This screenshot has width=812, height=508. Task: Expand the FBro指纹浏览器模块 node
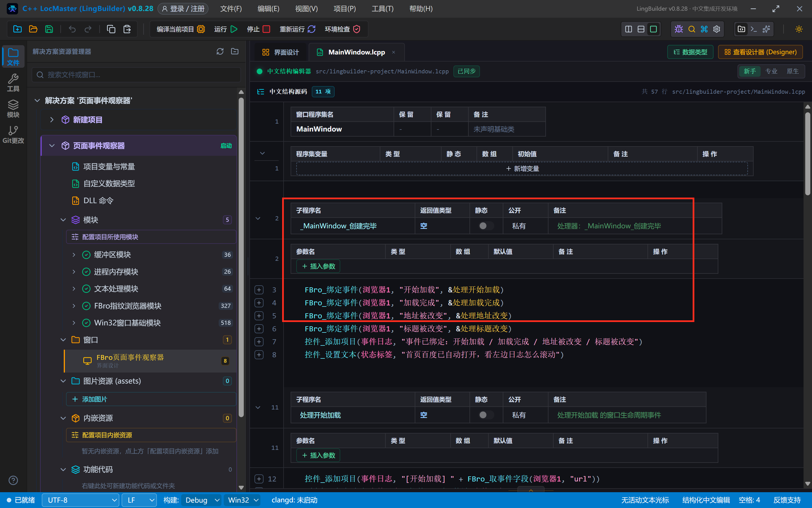[74, 306]
